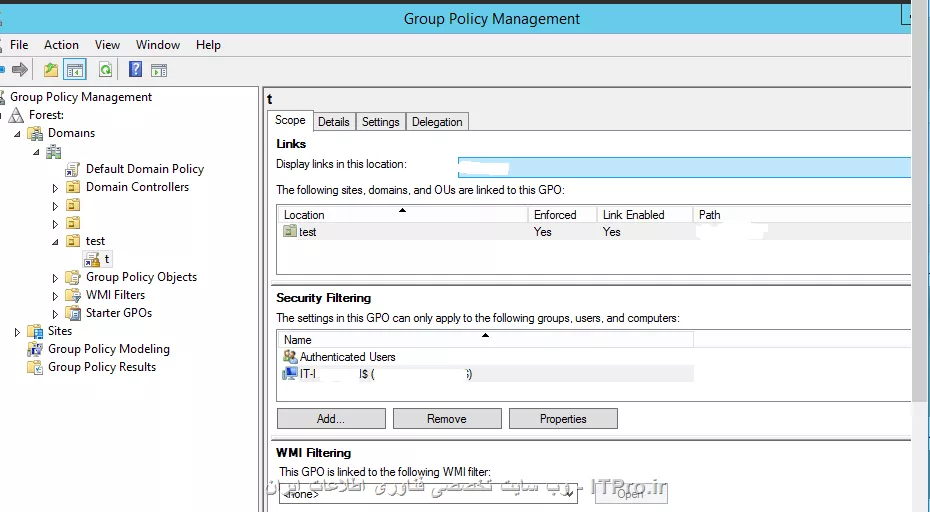The width and height of the screenshot is (930, 512).
Task: Select Group Policy Results in tree
Action: (102, 367)
